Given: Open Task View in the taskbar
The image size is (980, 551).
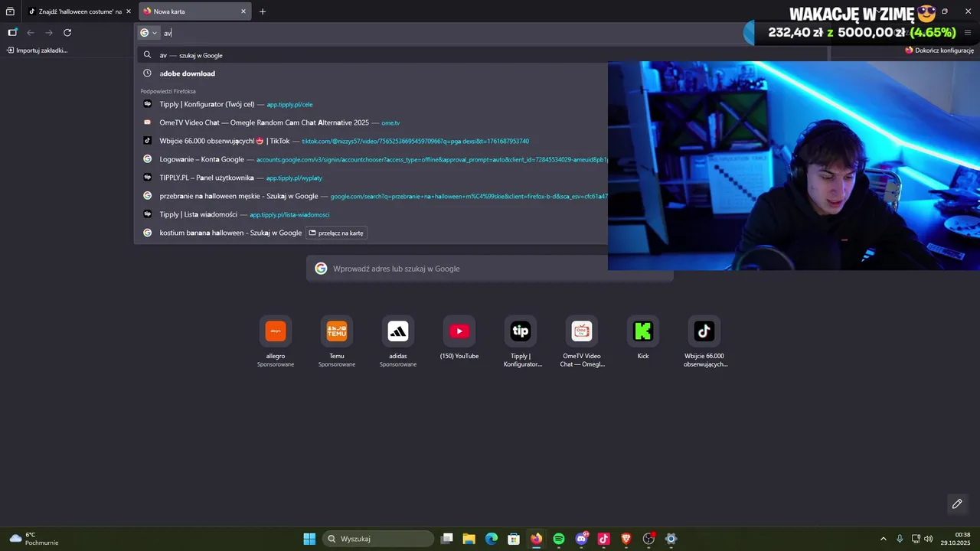Looking at the screenshot, I should [x=447, y=539].
